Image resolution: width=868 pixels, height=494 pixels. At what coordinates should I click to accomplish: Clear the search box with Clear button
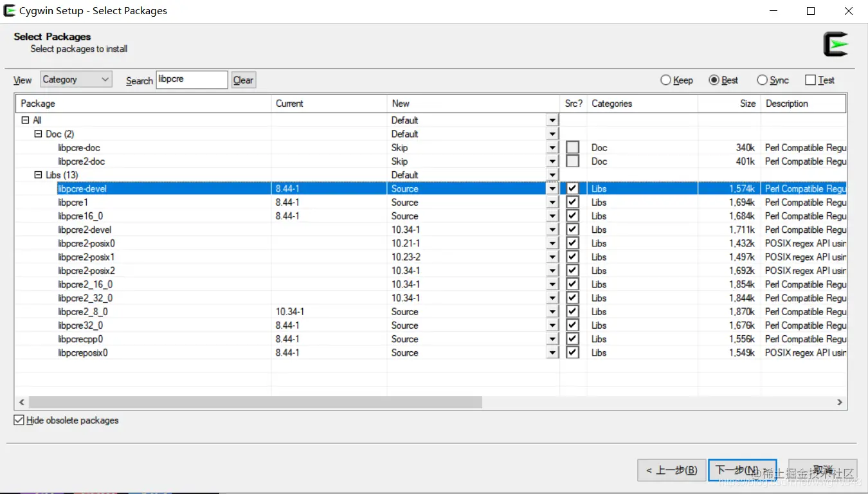click(244, 80)
